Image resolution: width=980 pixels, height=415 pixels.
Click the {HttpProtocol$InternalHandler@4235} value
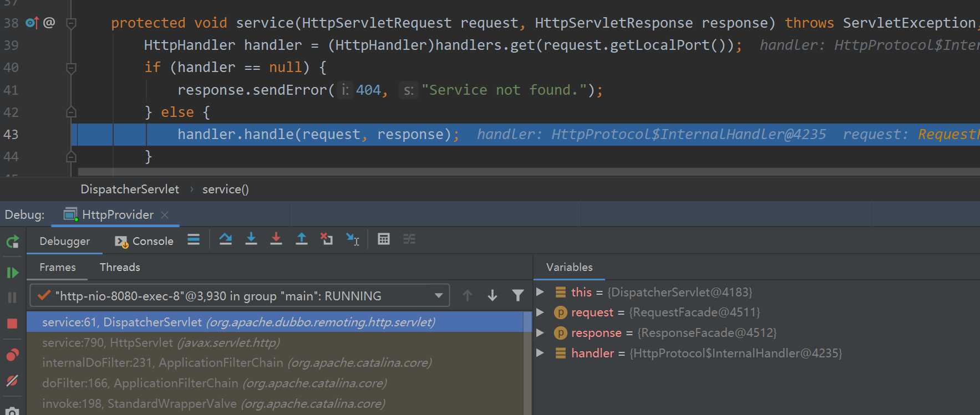pyautogui.click(x=736, y=353)
